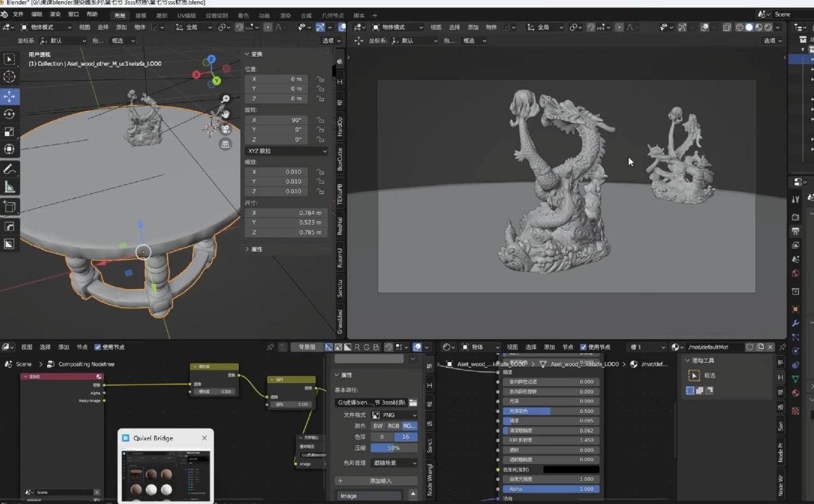
Task: Select the Measure tool
Action: (10, 187)
